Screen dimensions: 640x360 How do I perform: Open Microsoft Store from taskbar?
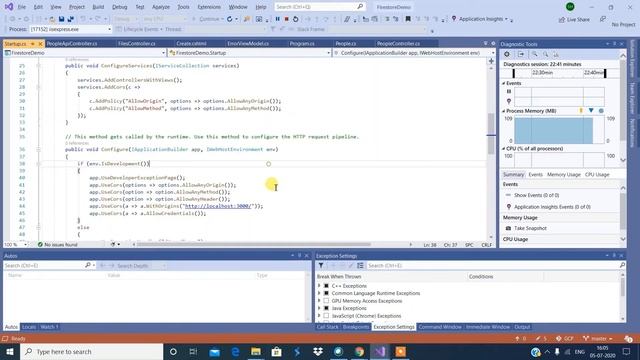276,351
